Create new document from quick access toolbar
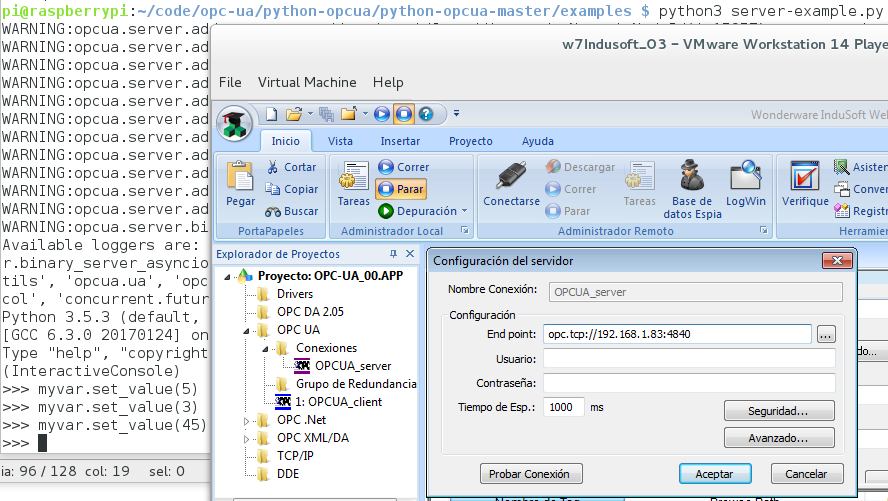The height and width of the screenshot is (501, 888). 271,114
